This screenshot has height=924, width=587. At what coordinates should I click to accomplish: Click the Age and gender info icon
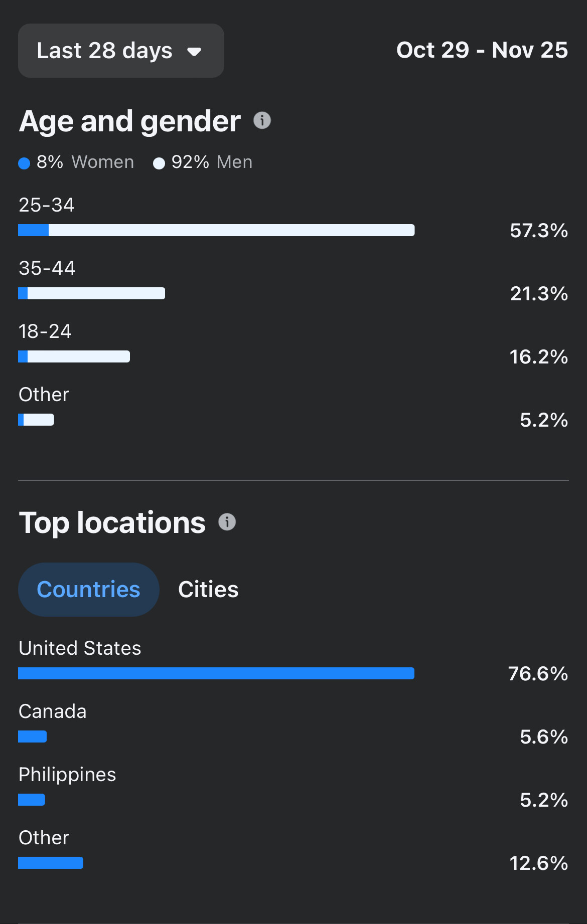coord(262,120)
